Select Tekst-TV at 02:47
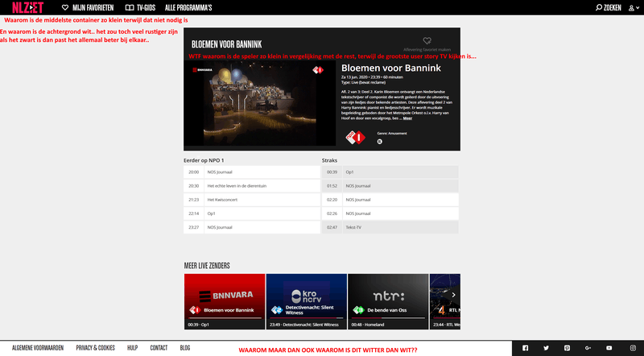Screen dimensions: 644x356 point(390,227)
